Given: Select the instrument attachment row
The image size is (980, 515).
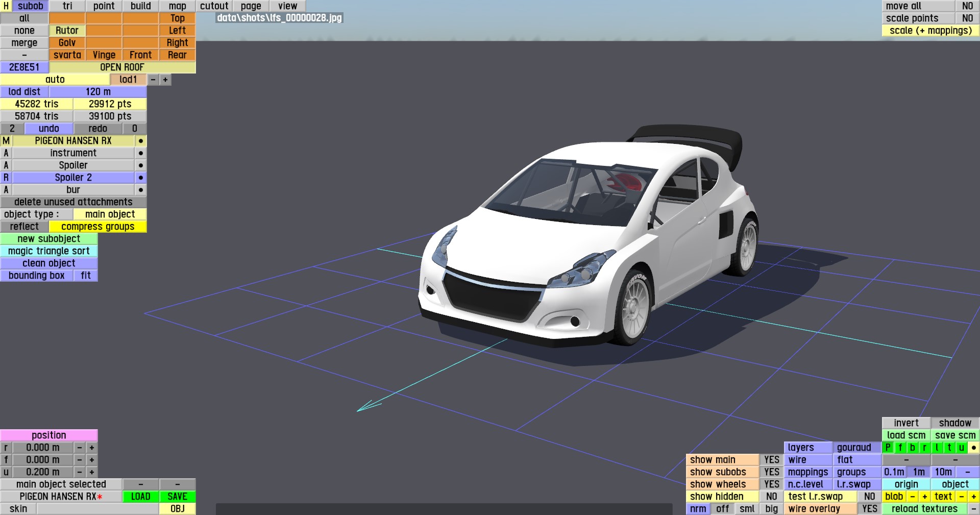Looking at the screenshot, I should 73,153.
